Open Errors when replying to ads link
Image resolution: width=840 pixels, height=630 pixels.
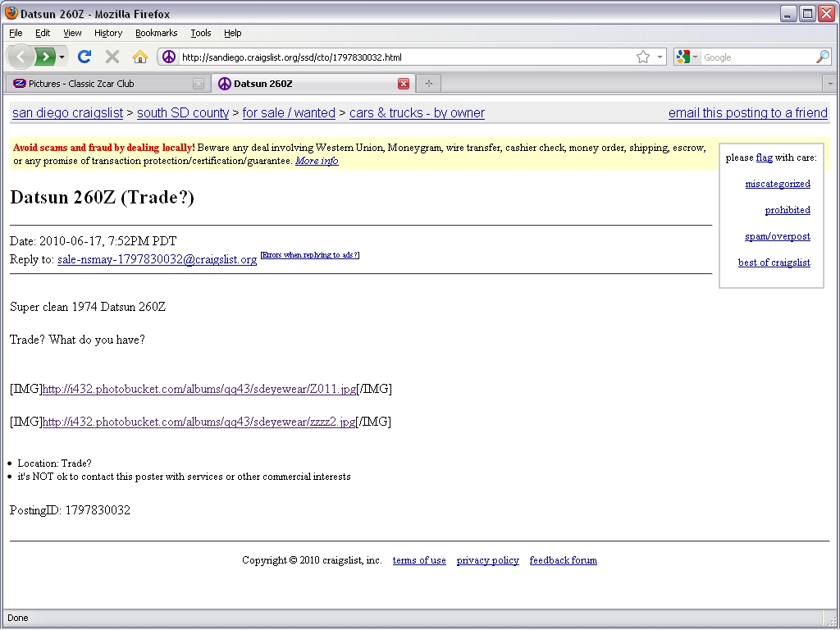pyautogui.click(x=309, y=255)
